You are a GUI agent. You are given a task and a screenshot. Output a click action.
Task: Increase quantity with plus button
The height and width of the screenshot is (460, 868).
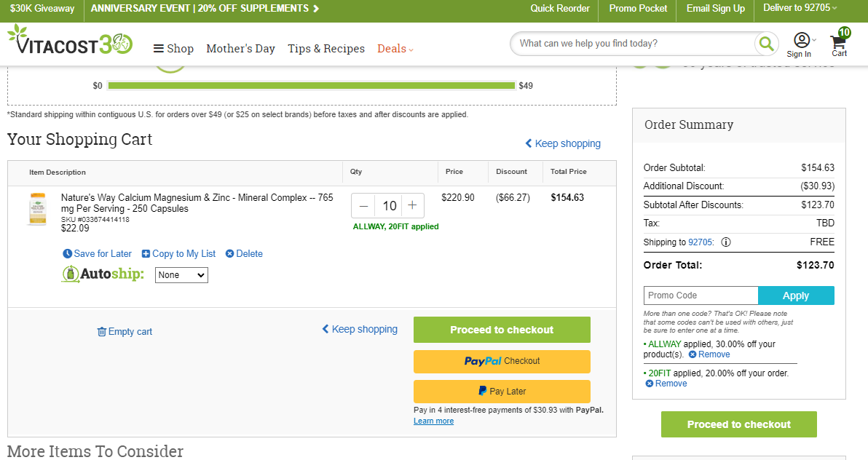coord(412,206)
